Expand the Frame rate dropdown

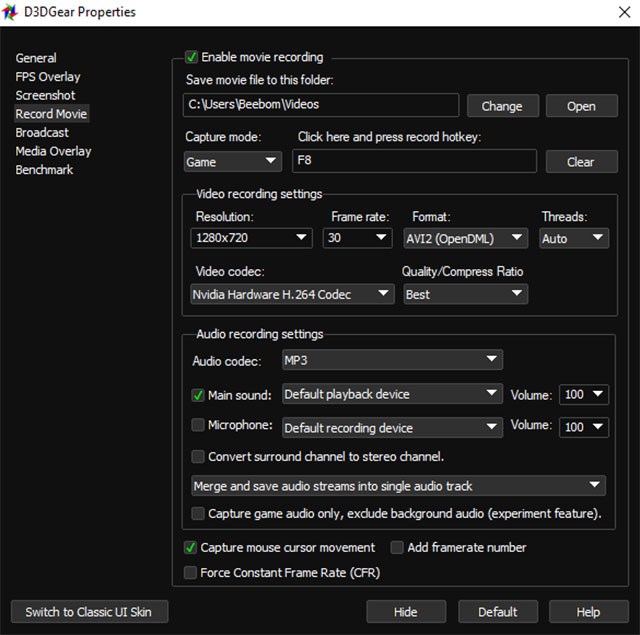tap(357, 238)
